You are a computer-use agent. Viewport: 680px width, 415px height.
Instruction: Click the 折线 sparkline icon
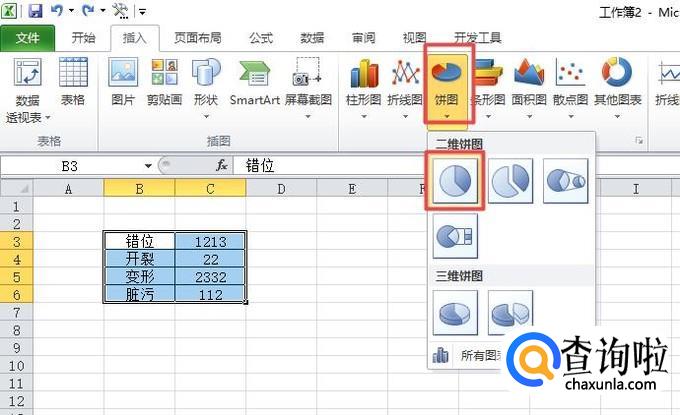click(x=668, y=82)
